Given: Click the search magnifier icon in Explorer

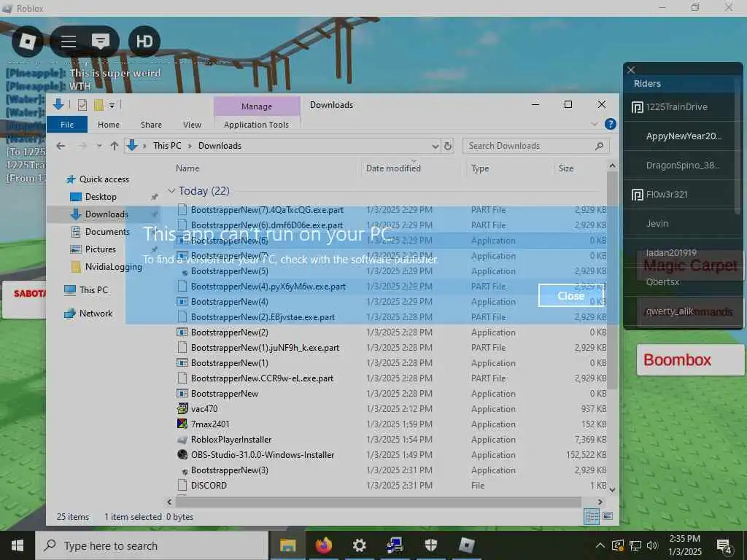Looking at the screenshot, I should [600, 146].
